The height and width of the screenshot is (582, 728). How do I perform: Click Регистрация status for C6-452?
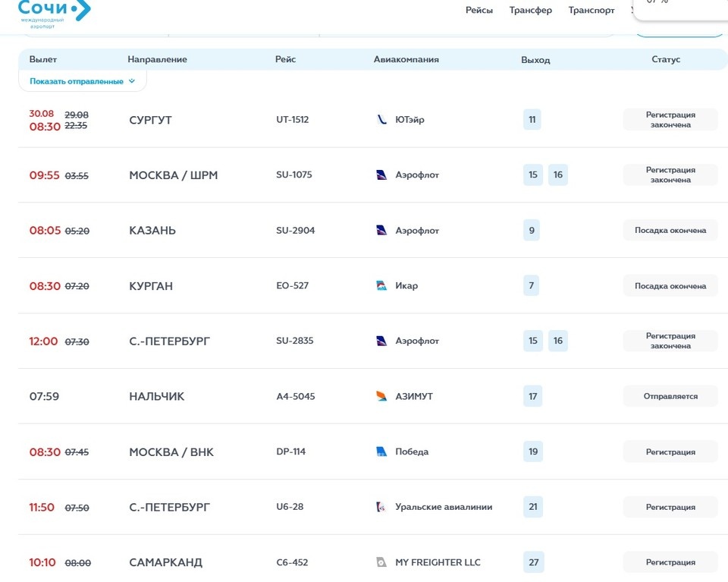tap(670, 562)
